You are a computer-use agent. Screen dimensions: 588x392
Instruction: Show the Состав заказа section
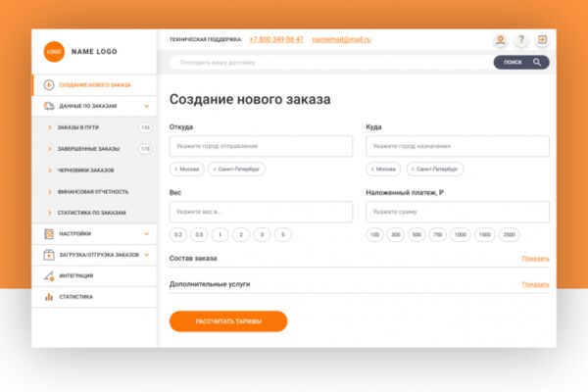pos(535,259)
